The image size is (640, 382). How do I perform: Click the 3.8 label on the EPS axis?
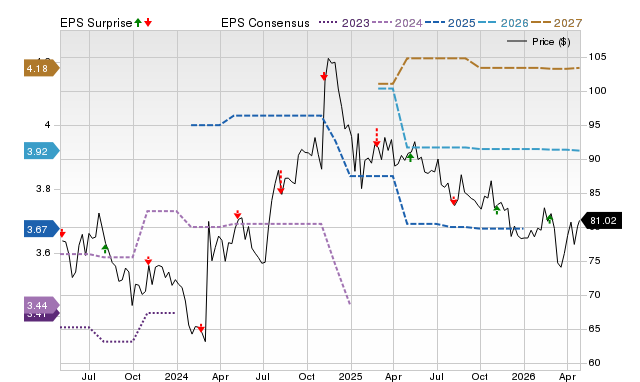43,189
